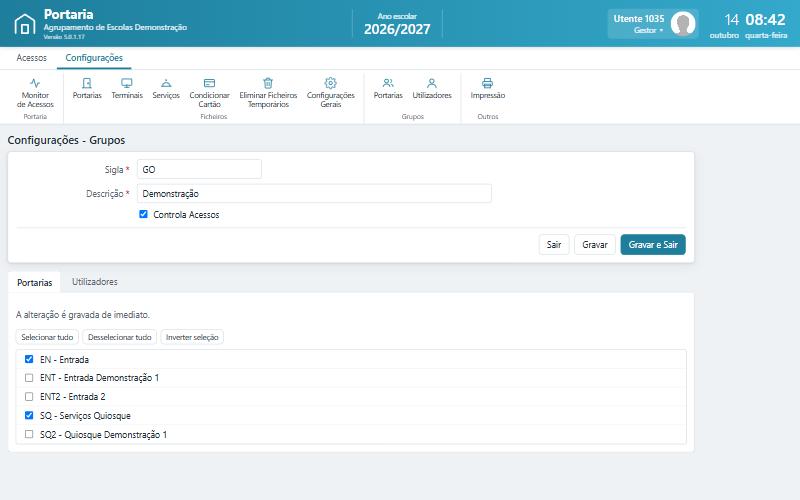
Task: Open Serviços configuration
Action: coord(166,88)
